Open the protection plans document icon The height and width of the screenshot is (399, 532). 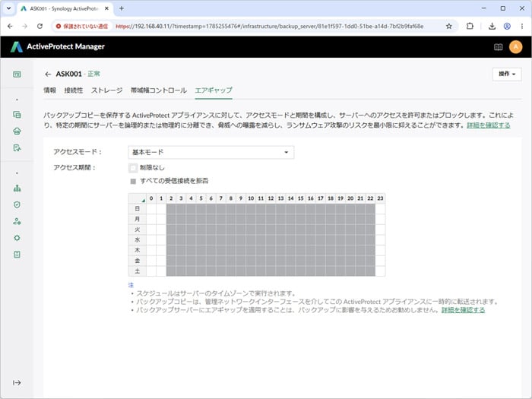(17, 148)
